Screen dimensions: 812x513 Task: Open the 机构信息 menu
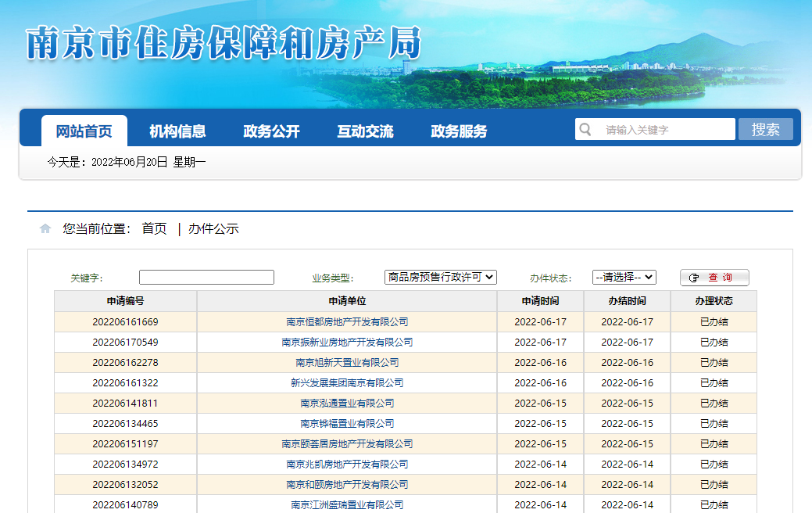point(177,131)
